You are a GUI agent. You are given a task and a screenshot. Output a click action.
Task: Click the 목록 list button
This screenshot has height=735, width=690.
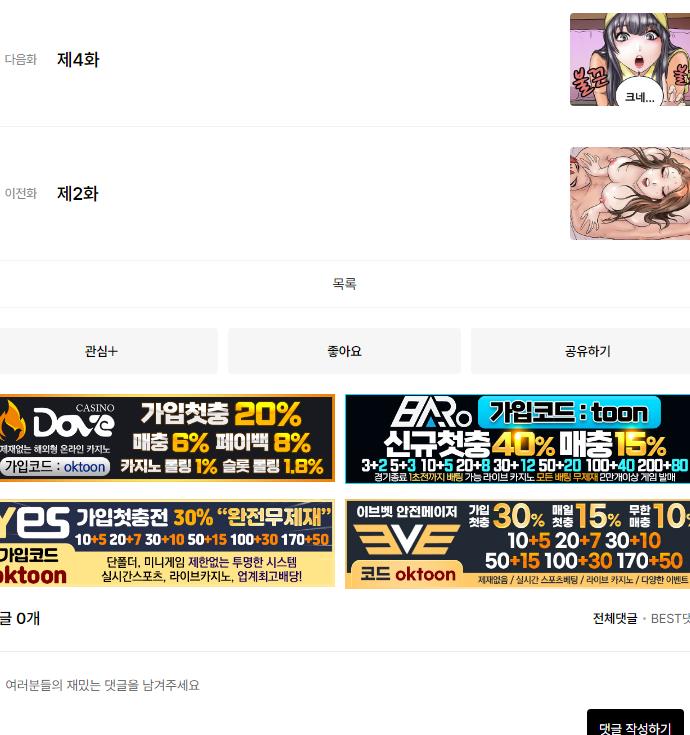pyautogui.click(x=345, y=284)
